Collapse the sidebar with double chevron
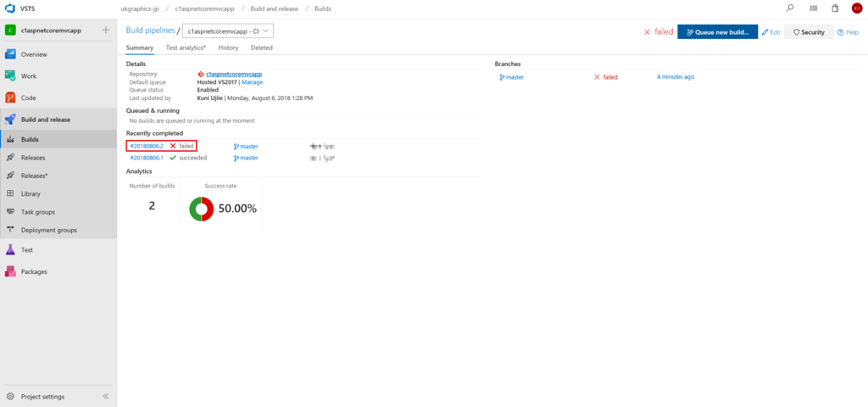Viewport: 868px width, 407px height. (106, 397)
